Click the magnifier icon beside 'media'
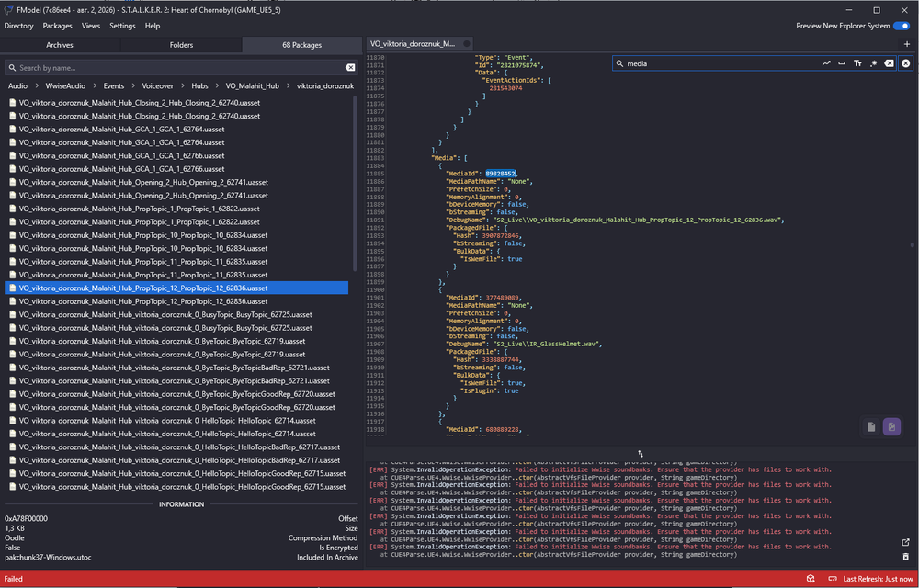This screenshot has width=919, height=588. [x=619, y=63]
